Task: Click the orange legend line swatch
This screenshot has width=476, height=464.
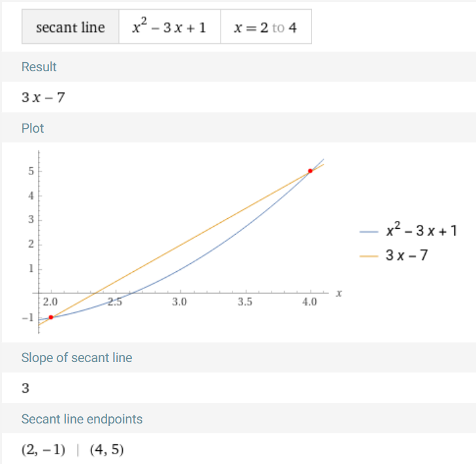Action: tap(369, 255)
